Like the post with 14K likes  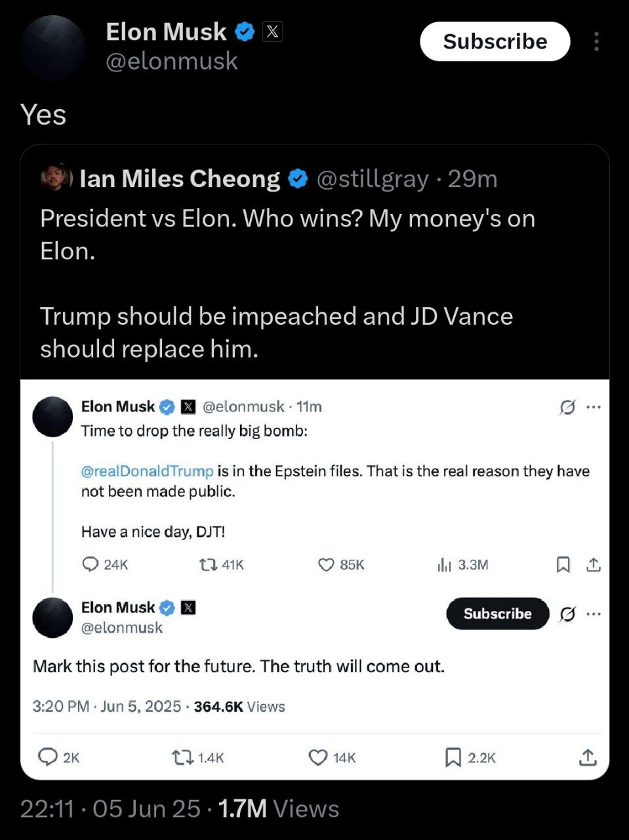click(318, 758)
